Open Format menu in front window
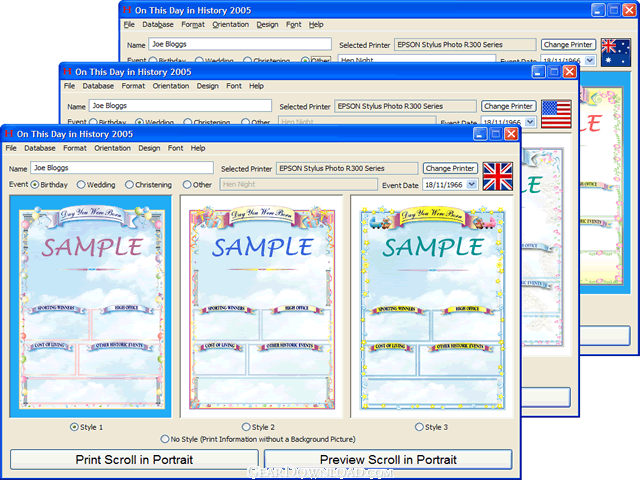This screenshot has height=480, width=640. 75,148
